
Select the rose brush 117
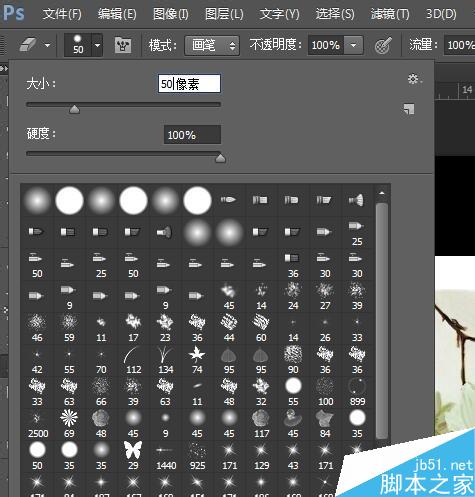coord(261,423)
